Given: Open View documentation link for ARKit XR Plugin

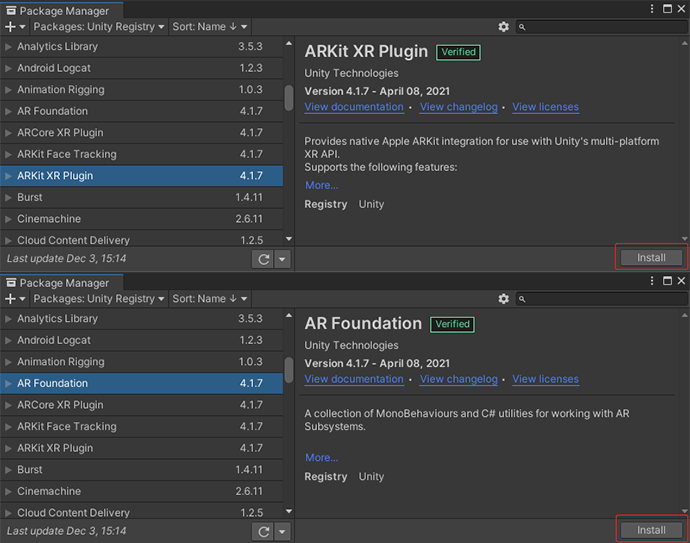Looking at the screenshot, I should pos(354,107).
